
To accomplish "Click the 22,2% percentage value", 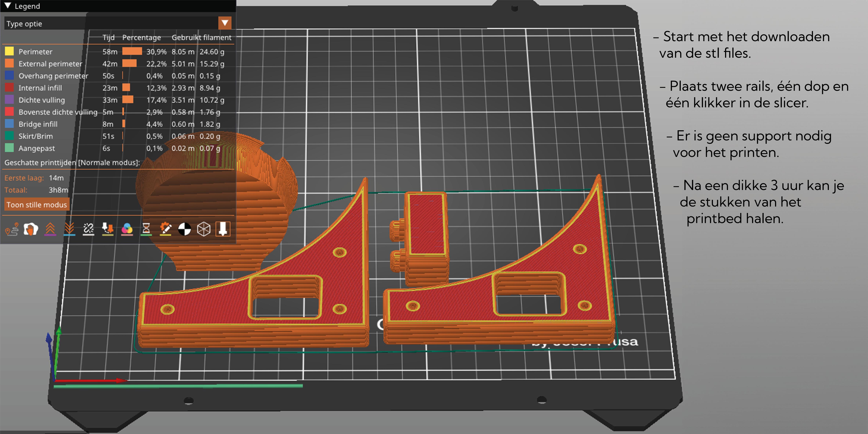I will (x=156, y=64).
